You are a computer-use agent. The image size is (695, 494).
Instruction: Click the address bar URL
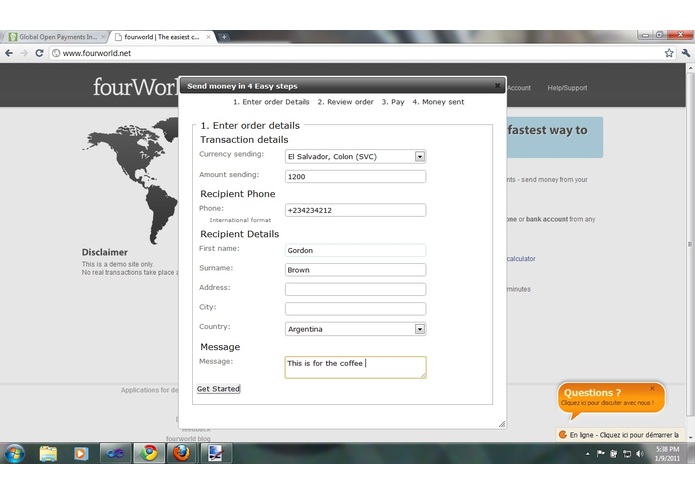click(x=97, y=53)
